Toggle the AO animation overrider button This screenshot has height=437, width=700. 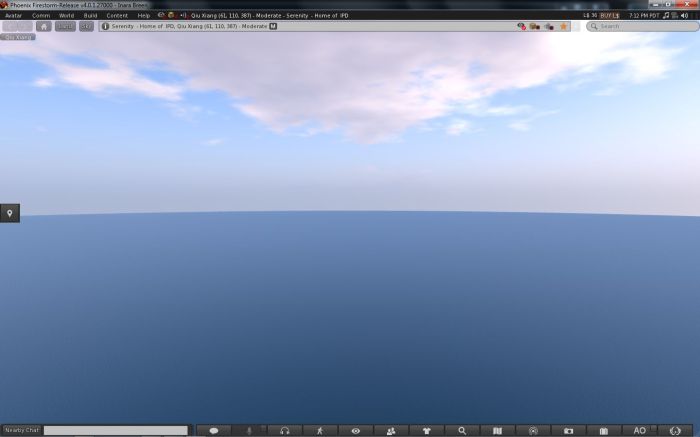pos(640,431)
